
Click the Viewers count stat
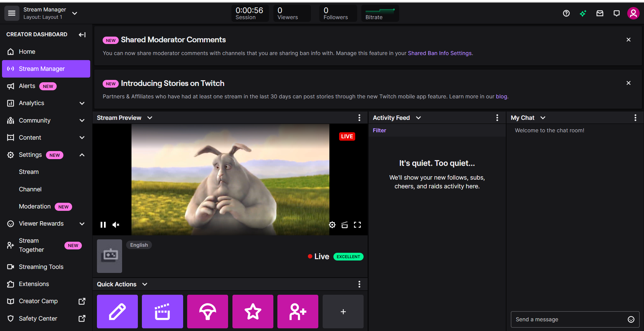[292, 13]
